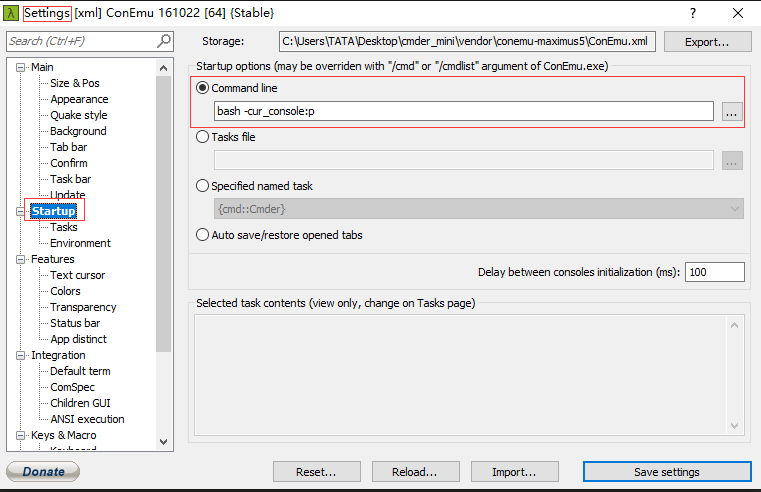
Task: Select the Tasks file radio button
Action: (x=202, y=137)
